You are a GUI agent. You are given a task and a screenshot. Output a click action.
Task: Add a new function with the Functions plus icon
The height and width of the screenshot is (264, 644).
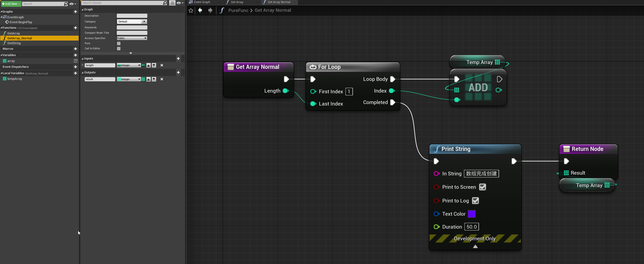pyautogui.click(x=75, y=28)
